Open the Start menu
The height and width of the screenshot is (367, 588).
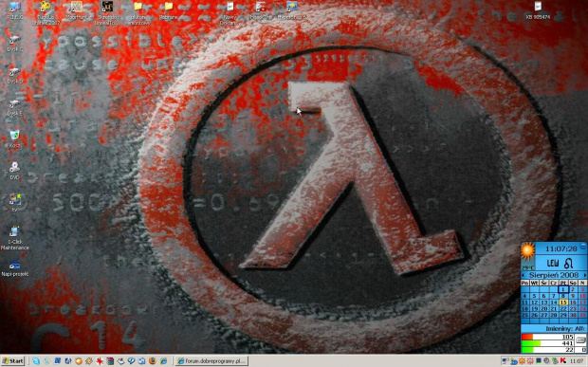(x=12, y=361)
